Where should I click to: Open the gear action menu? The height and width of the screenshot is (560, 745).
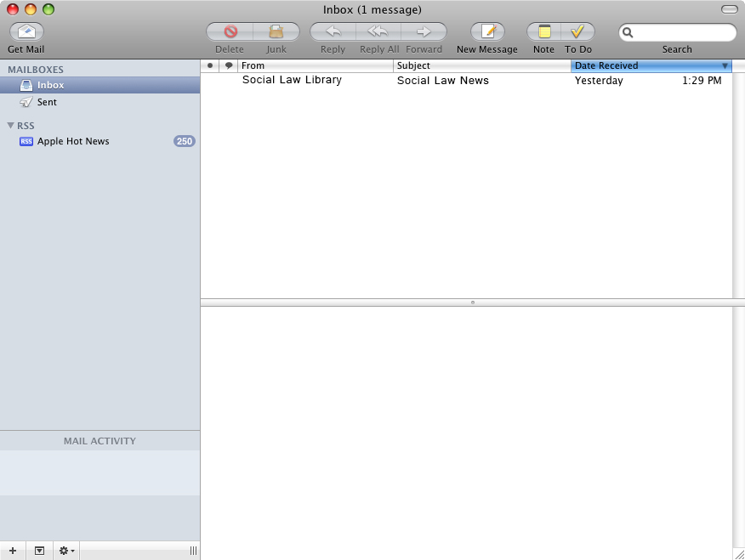click(66, 551)
